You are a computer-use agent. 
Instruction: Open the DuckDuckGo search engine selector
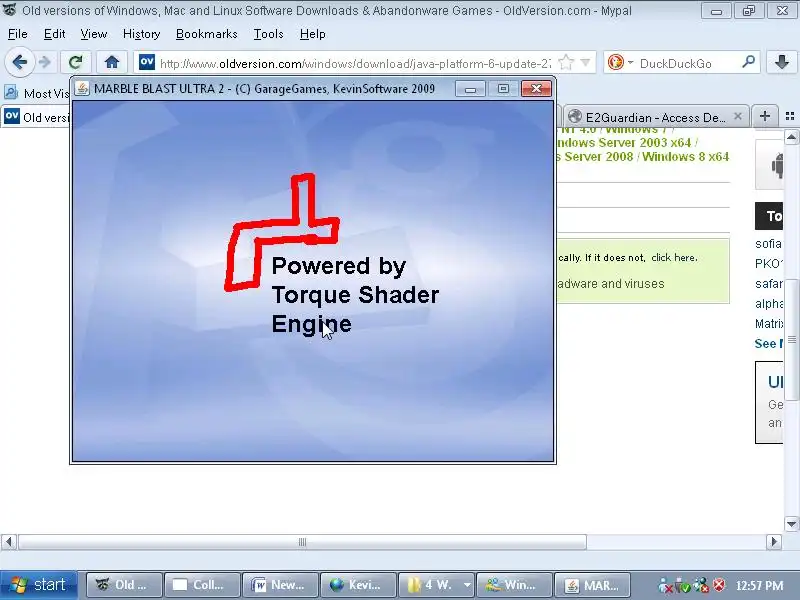click(x=620, y=63)
